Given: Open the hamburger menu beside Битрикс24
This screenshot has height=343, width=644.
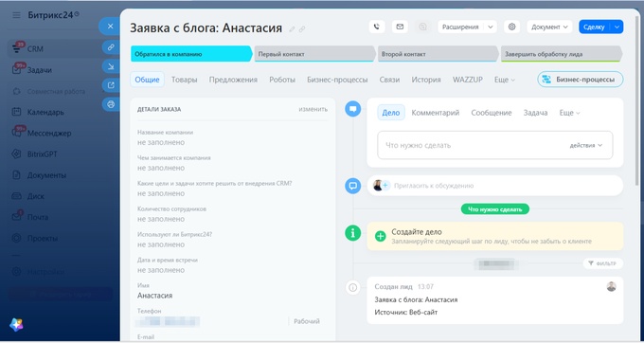Looking at the screenshot, I should coord(16,15).
